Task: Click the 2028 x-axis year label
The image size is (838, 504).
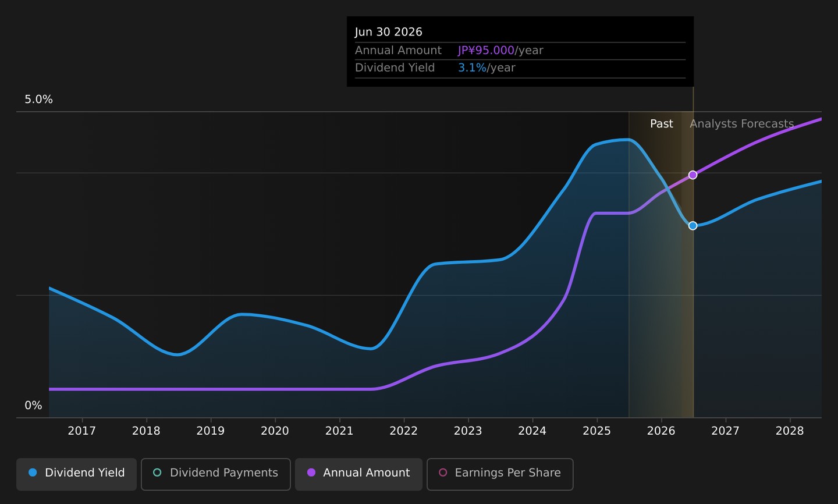Action: click(790, 431)
